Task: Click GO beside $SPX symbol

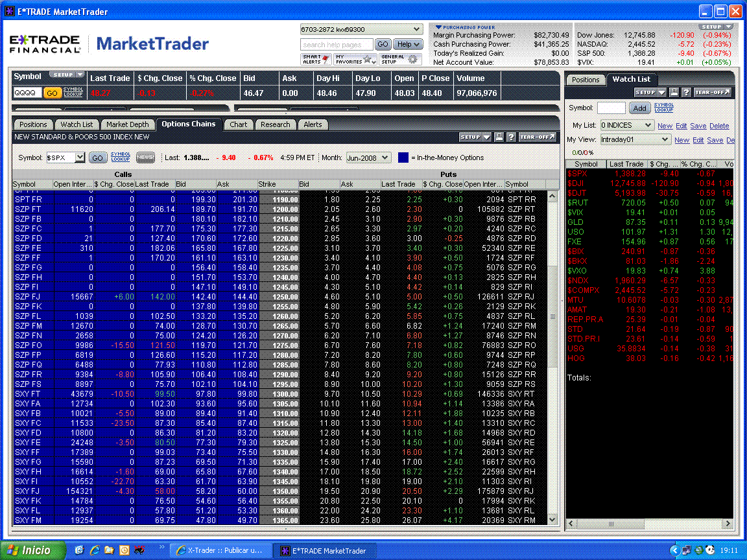Action: coord(97,157)
